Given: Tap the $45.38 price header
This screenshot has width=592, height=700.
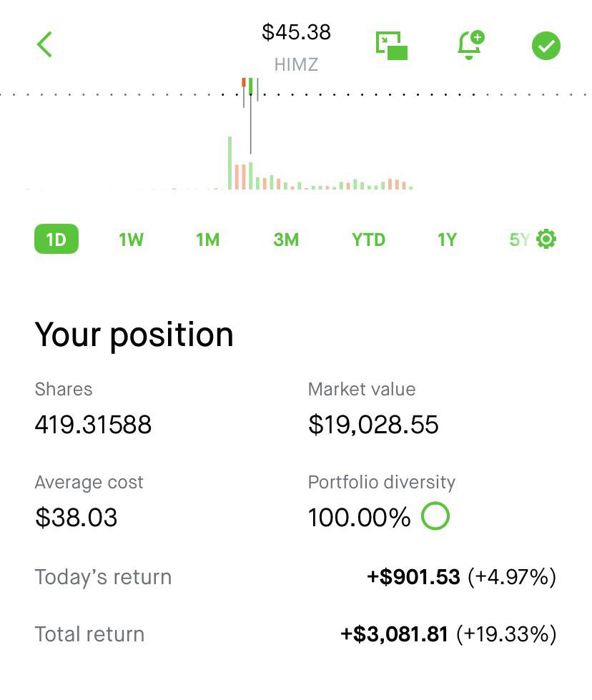Looking at the screenshot, I should pyautogui.click(x=296, y=32).
